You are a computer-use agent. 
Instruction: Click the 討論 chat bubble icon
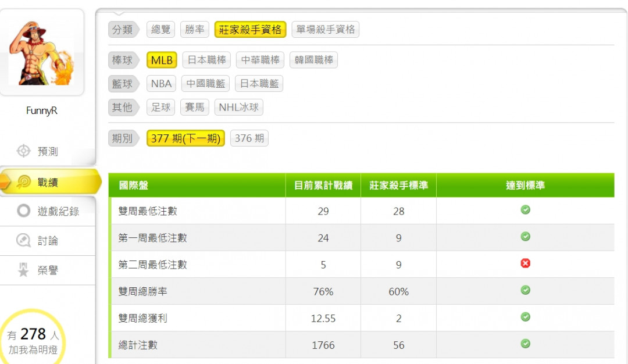[23, 240]
